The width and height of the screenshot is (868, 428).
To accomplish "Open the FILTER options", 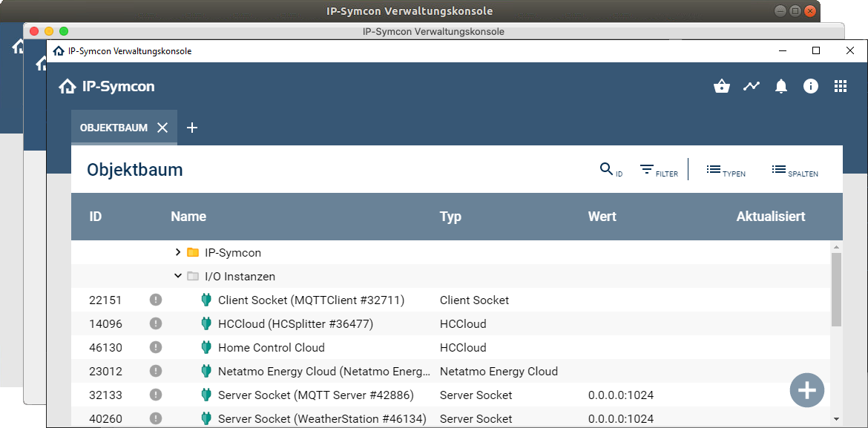I will 658,170.
